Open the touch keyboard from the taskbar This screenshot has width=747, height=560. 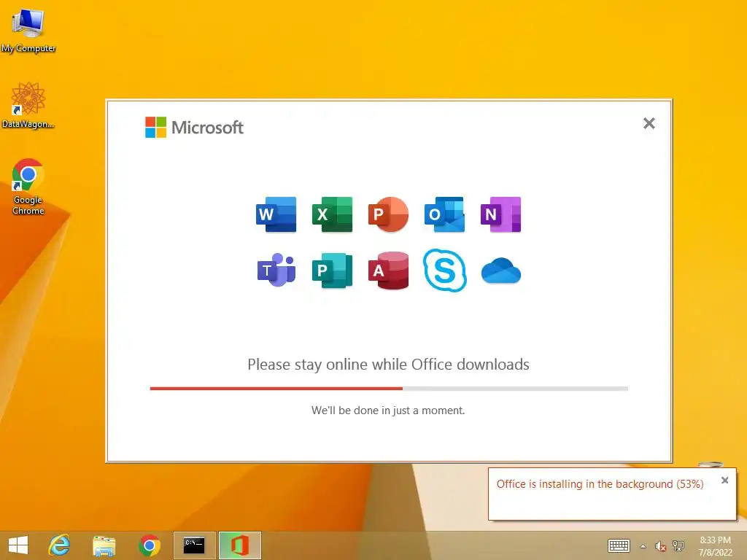click(619, 545)
